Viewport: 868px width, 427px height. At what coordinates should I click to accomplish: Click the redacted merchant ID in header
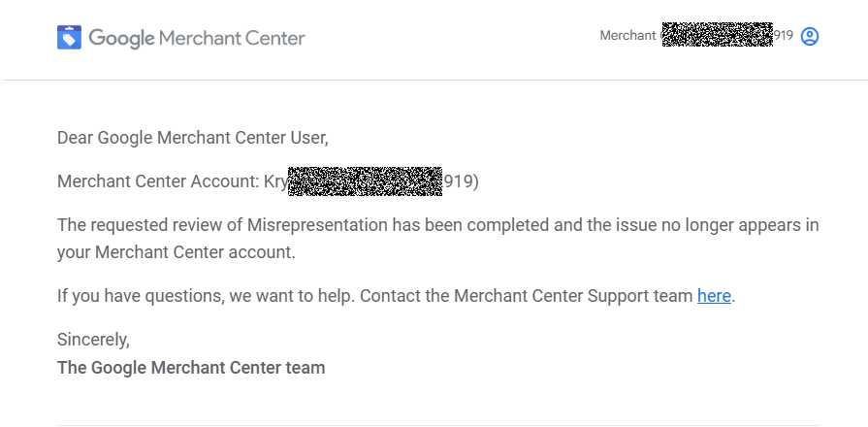click(718, 34)
